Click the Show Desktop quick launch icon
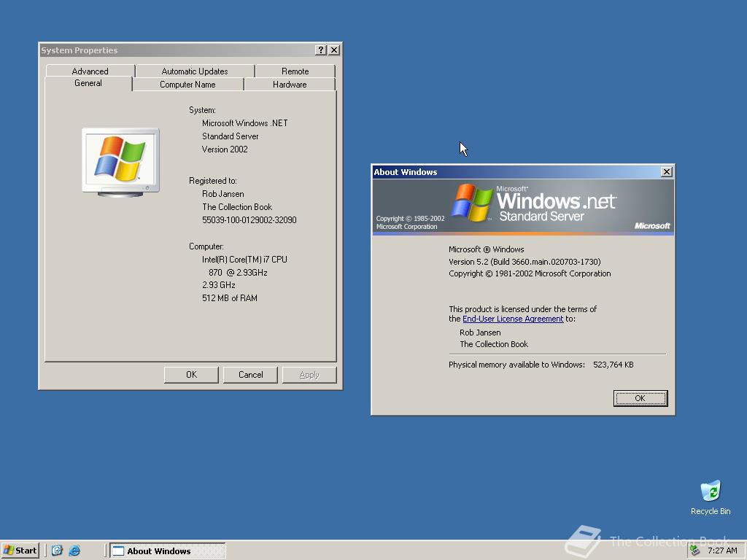The image size is (747, 560). pos(57,551)
